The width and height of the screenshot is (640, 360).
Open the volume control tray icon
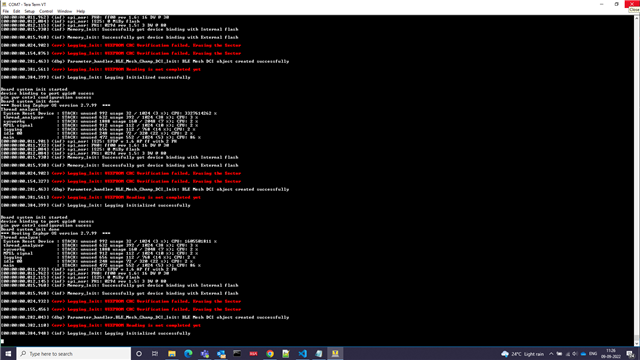pos(575,354)
